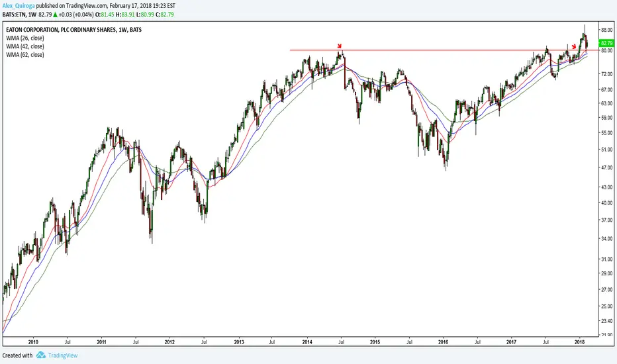Click the 43.00 price axis label
617x364 pixels.
(x=606, y=187)
